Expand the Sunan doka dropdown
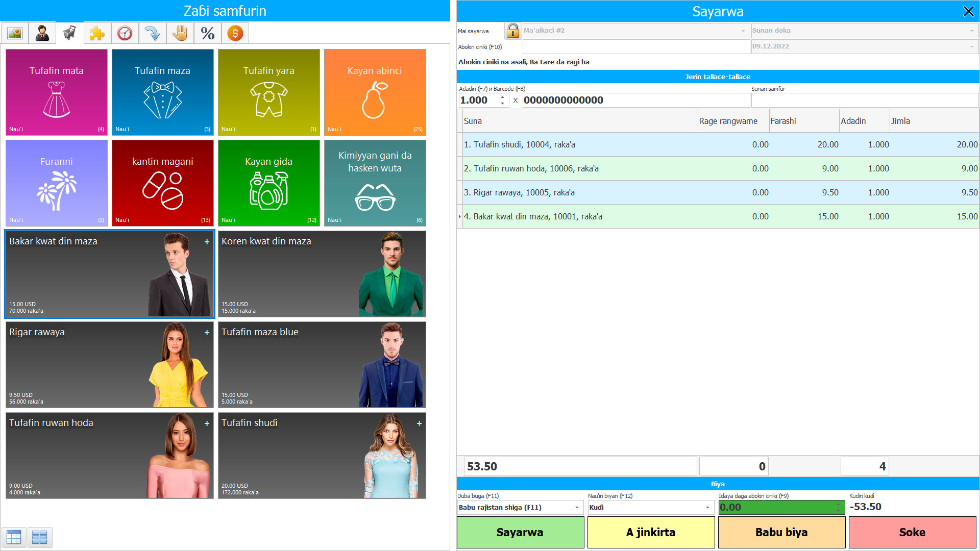 pyautogui.click(x=971, y=31)
